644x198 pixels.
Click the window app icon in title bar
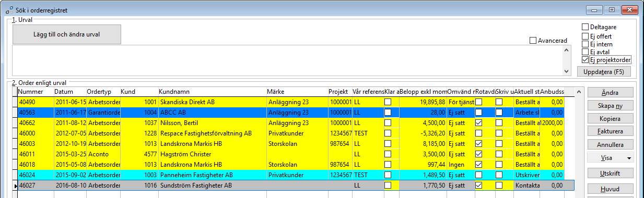[x=9, y=9]
